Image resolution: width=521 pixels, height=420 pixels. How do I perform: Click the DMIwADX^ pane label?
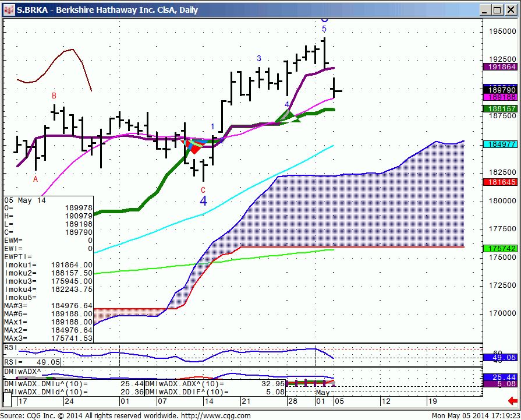point(23,372)
